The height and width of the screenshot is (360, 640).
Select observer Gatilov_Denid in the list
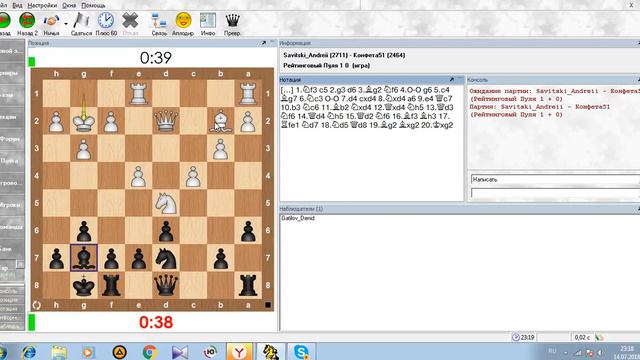298,218
